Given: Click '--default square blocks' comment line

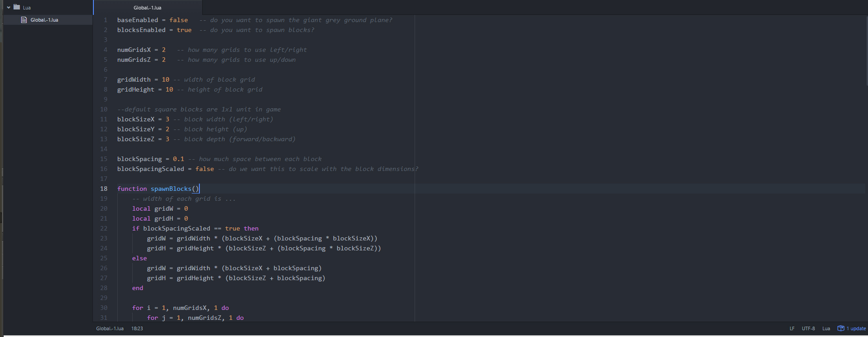Looking at the screenshot, I should pyautogui.click(x=199, y=109).
